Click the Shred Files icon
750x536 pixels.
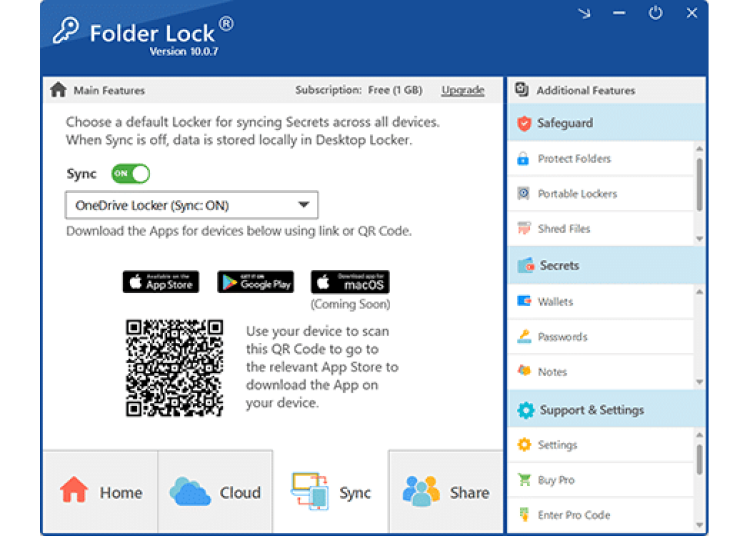(x=523, y=229)
